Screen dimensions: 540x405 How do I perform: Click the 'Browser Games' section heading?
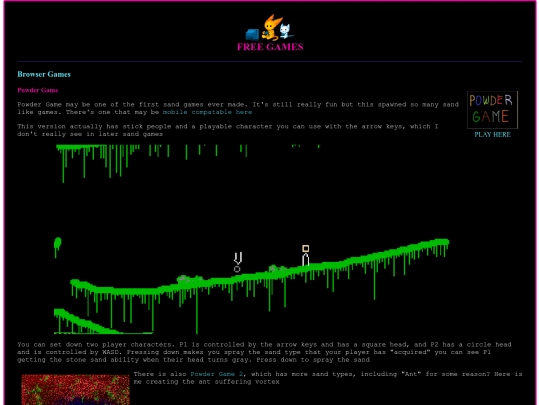pyautogui.click(x=44, y=74)
